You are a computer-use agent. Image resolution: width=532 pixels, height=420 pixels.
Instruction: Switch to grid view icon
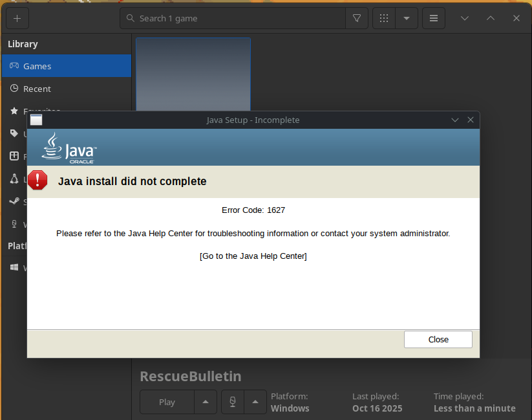click(384, 18)
